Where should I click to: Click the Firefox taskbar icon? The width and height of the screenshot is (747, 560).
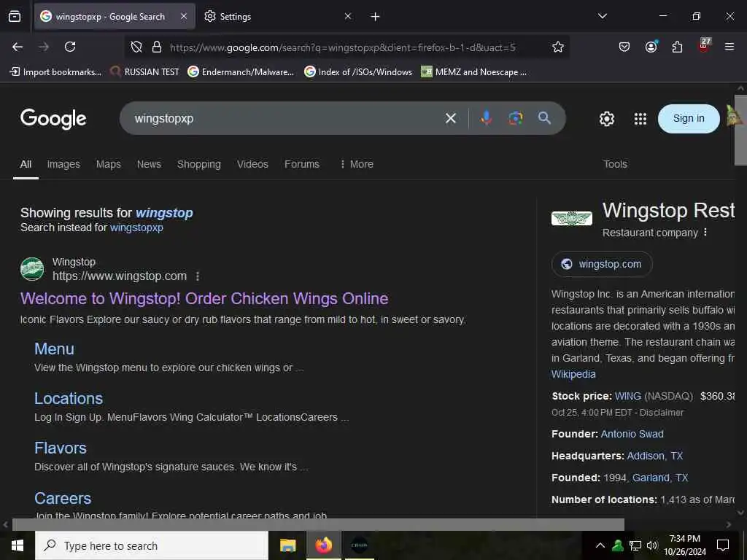point(323,545)
